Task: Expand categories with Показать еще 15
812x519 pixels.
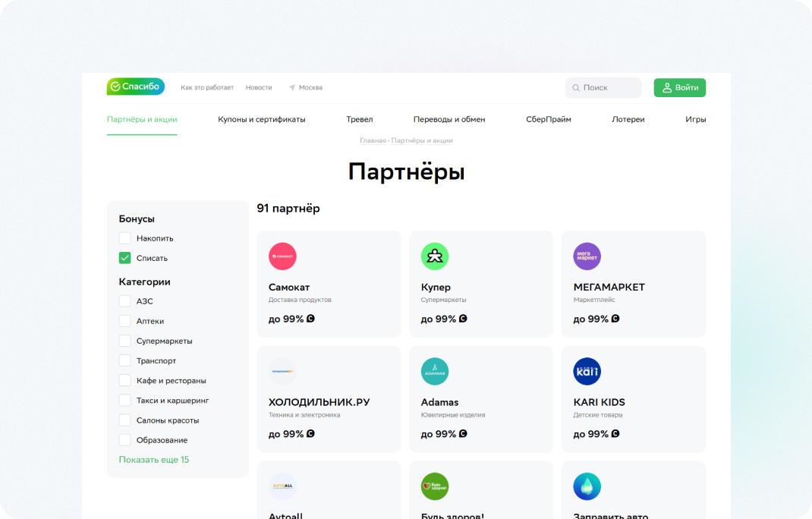Action: 154,460
